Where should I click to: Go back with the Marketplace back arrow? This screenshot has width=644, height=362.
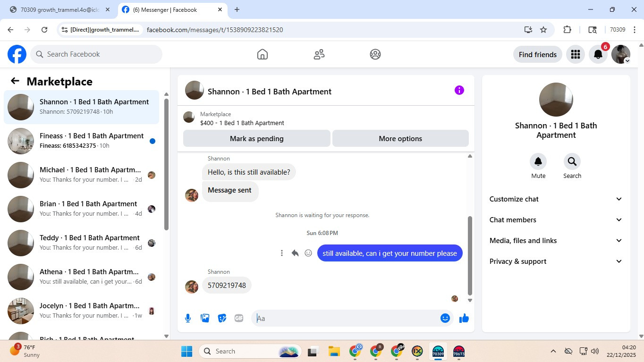point(15,81)
